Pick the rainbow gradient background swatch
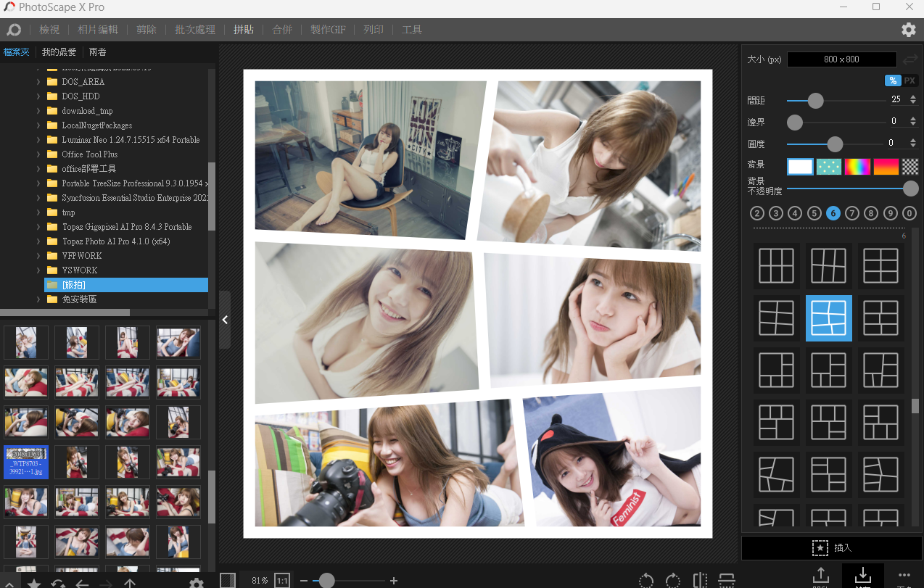The height and width of the screenshot is (588, 924). tap(857, 167)
